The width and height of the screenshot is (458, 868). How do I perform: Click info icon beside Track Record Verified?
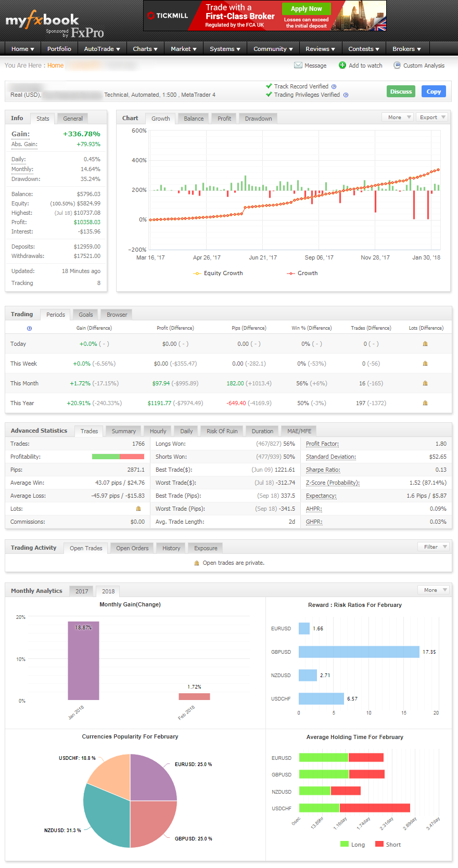[x=334, y=87]
